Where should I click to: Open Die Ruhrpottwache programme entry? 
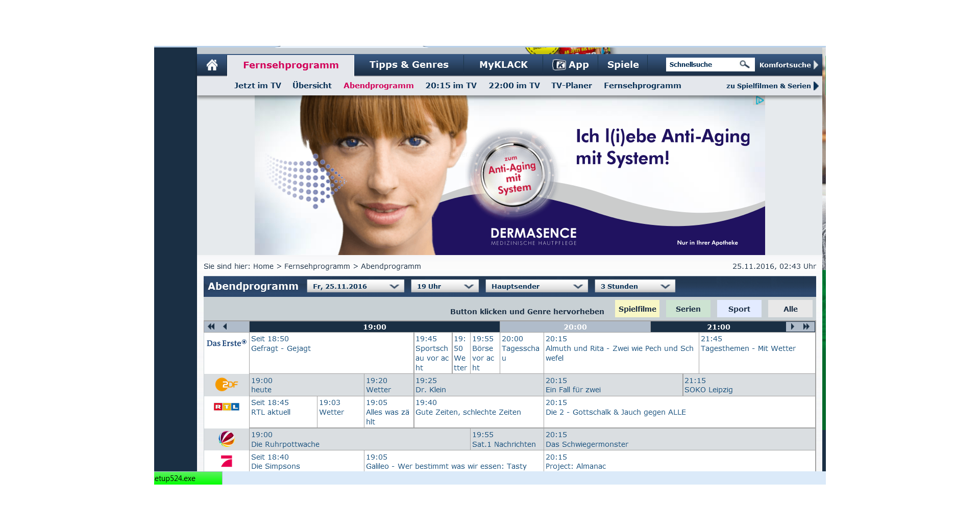[x=360, y=439]
